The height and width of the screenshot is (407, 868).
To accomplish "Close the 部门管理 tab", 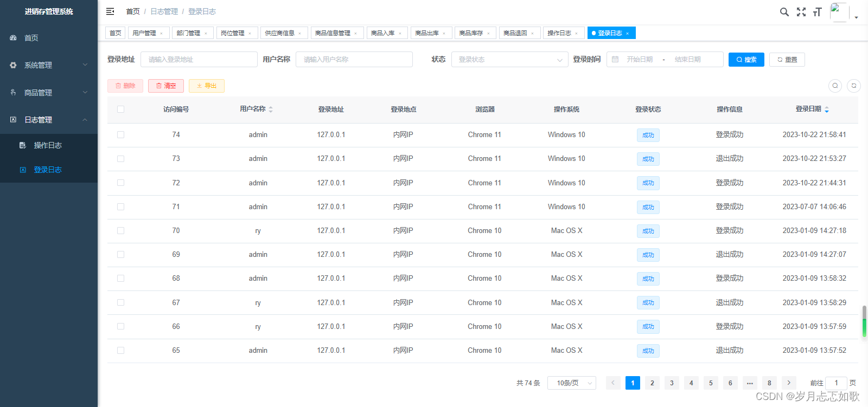I will click(206, 34).
